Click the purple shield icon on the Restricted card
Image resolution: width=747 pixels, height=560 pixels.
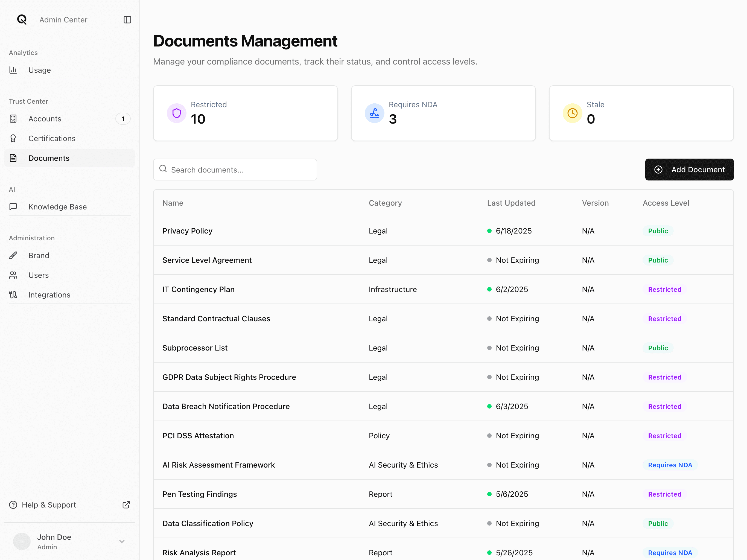pyautogui.click(x=176, y=113)
